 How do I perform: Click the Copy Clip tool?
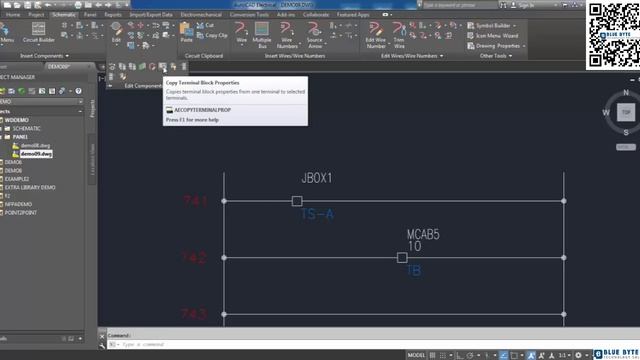(x=212, y=36)
